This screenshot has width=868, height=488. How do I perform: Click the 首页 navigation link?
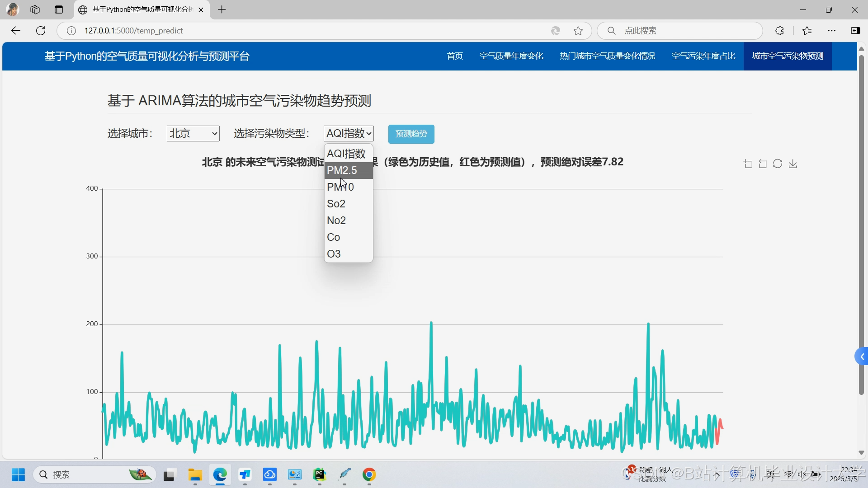pyautogui.click(x=455, y=56)
